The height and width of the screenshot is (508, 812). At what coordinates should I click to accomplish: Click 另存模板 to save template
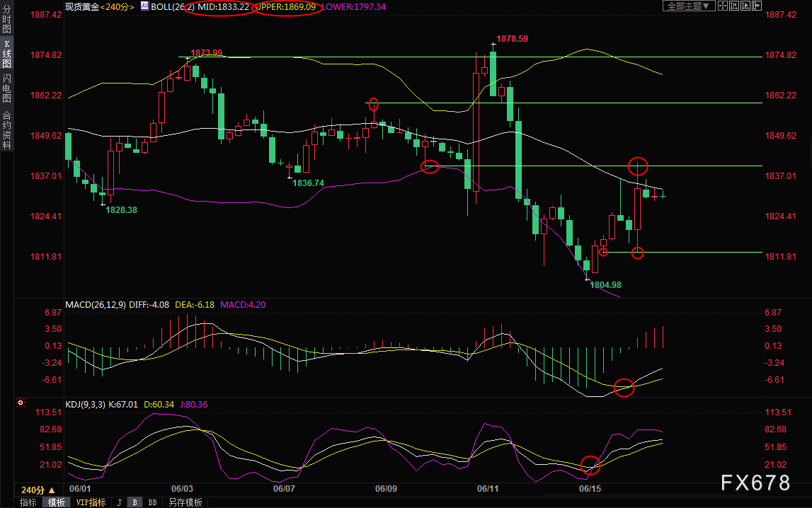click(185, 502)
